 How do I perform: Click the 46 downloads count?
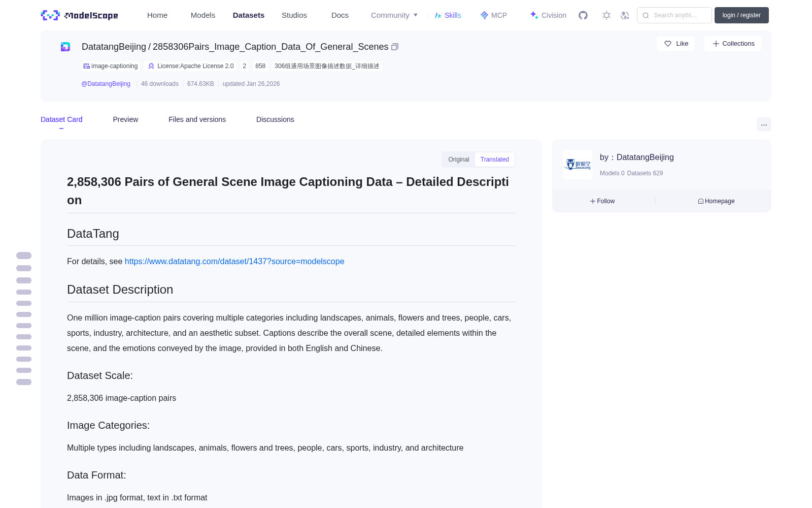coord(160,84)
